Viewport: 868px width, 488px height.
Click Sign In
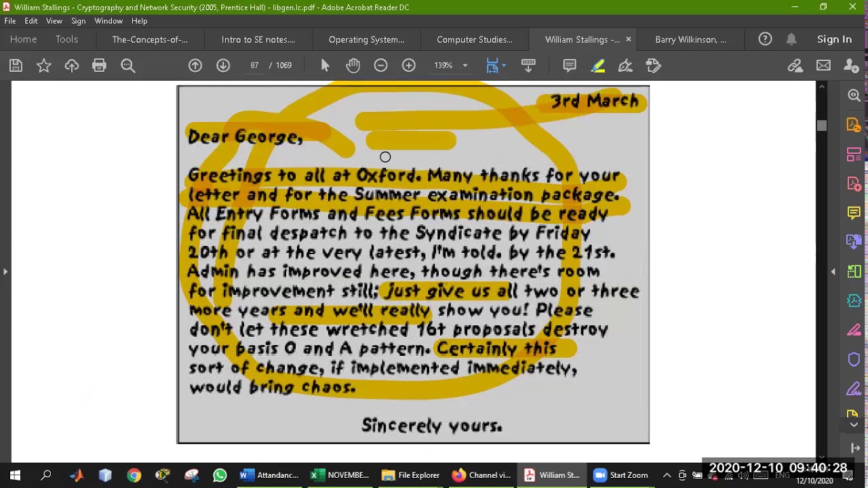(834, 39)
